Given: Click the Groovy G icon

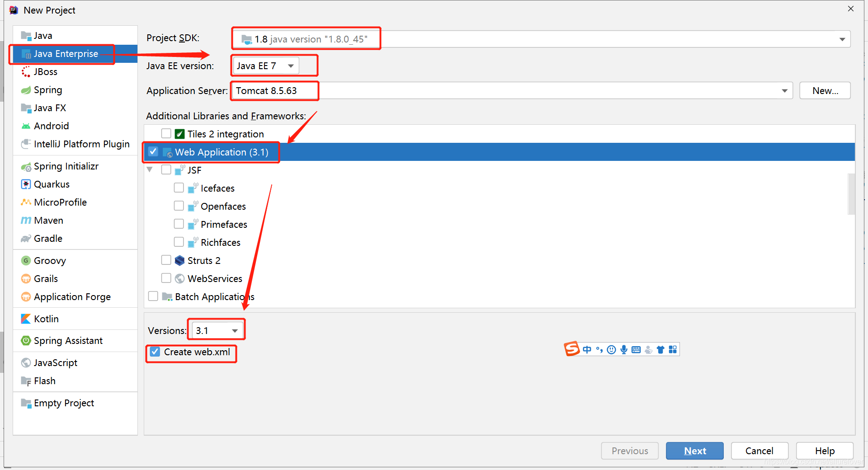Looking at the screenshot, I should point(26,261).
